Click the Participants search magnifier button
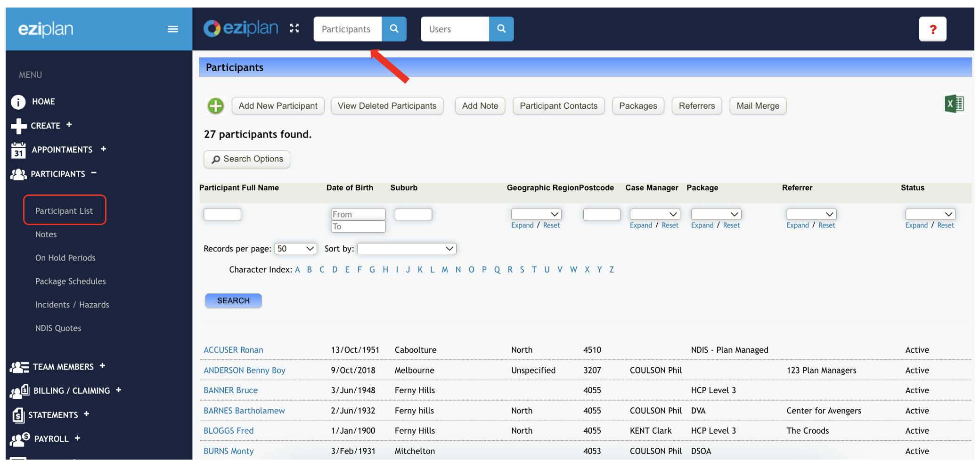The image size is (980, 469). [394, 29]
